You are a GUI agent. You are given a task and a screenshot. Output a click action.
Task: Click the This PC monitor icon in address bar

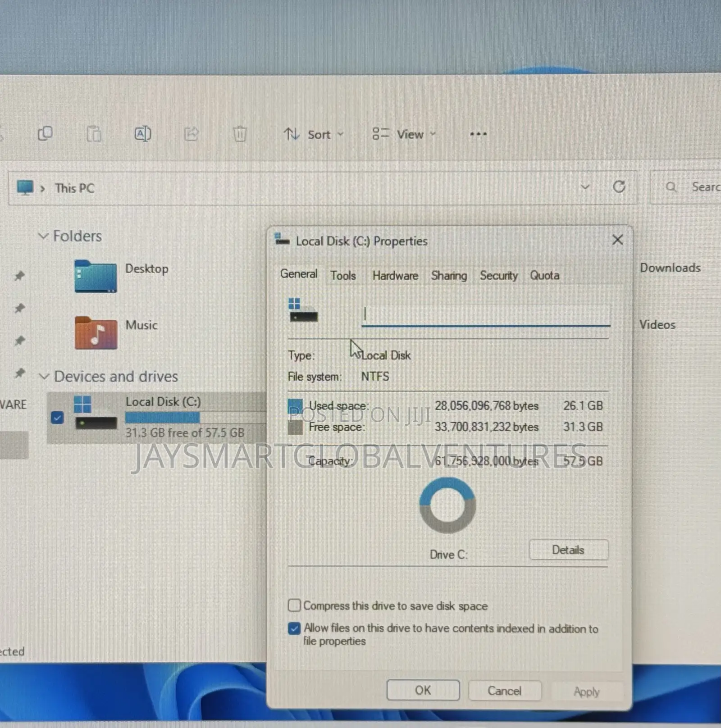click(x=25, y=187)
